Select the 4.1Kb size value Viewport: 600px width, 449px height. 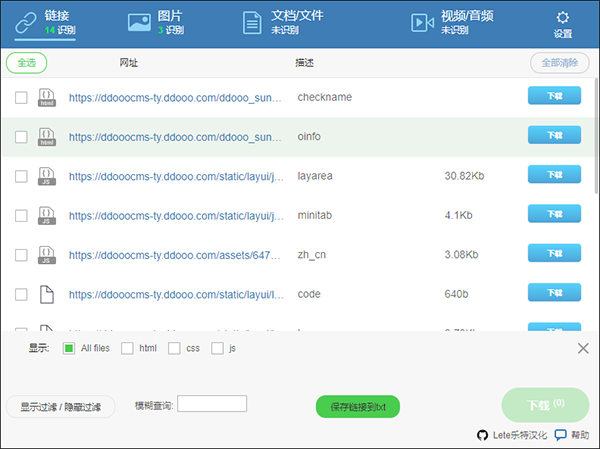[458, 215]
